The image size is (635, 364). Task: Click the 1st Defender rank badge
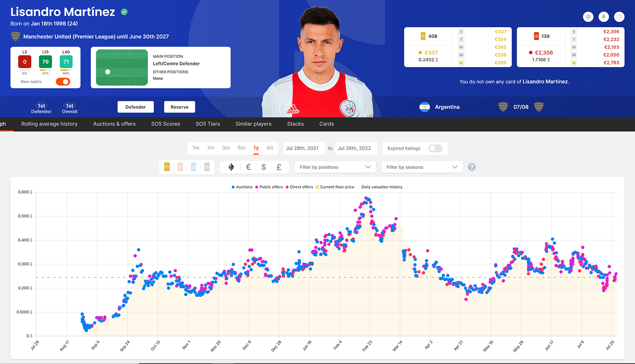[41, 108]
